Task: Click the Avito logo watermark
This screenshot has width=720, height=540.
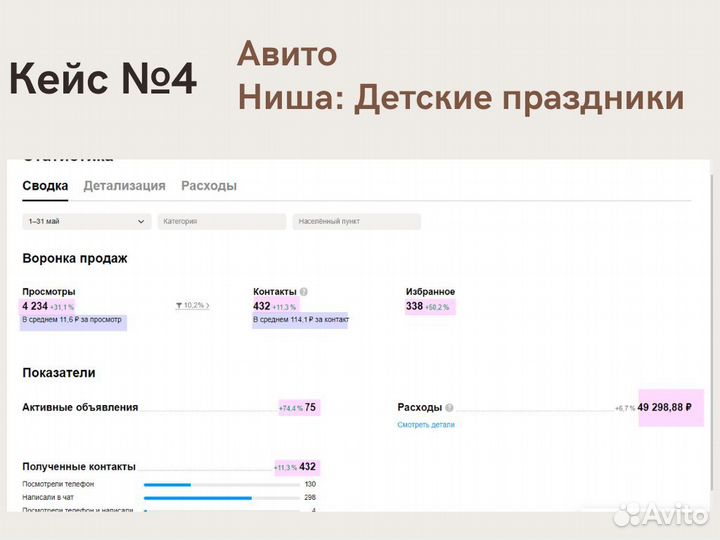Action: (660, 514)
